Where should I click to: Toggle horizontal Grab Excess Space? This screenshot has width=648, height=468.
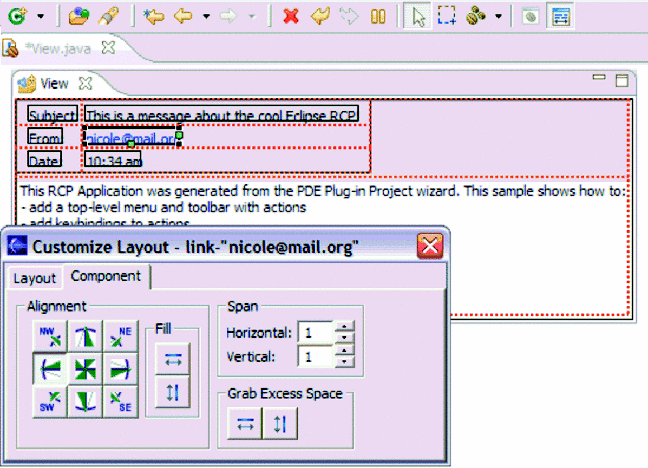[244, 424]
